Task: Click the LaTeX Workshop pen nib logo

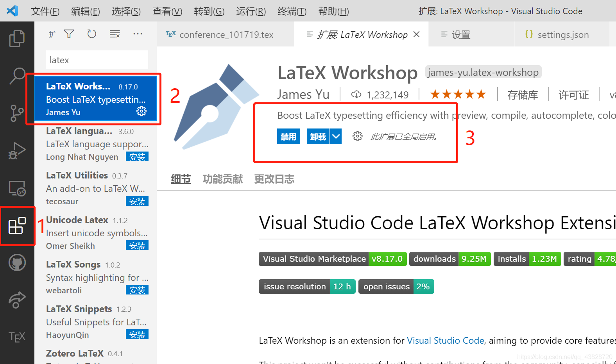Action: click(x=216, y=107)
